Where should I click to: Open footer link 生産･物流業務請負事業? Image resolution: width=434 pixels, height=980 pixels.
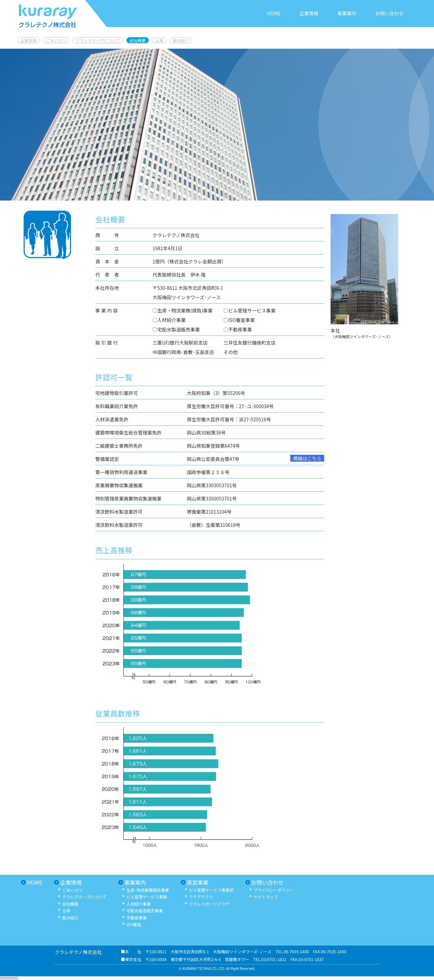[148, 890]
